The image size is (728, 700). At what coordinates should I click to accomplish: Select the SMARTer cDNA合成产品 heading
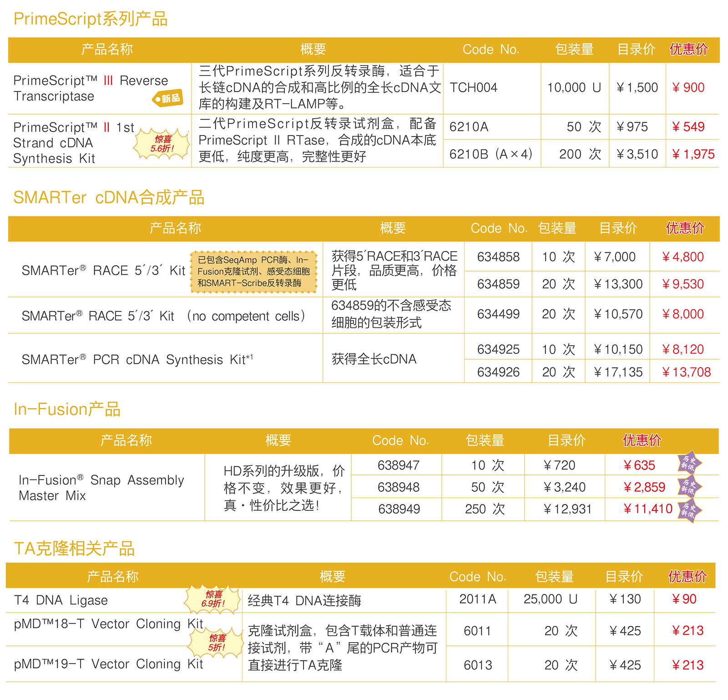tap(109, 198)
